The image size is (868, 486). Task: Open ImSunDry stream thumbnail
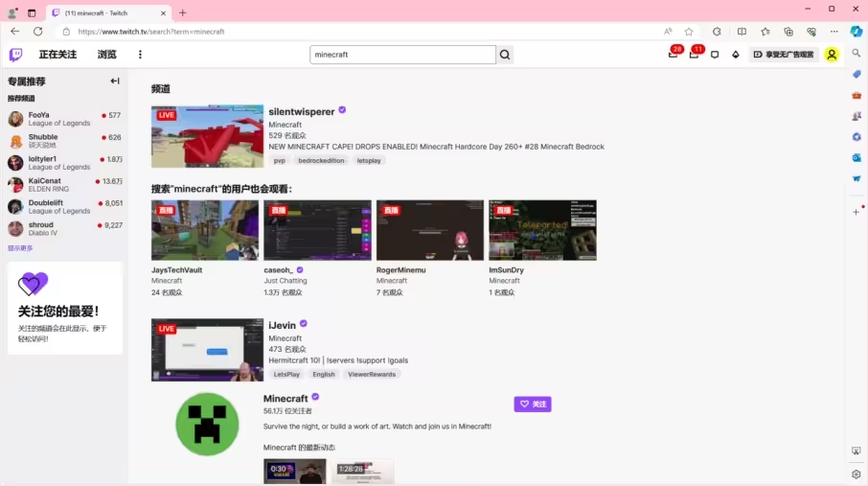(542, 230)
